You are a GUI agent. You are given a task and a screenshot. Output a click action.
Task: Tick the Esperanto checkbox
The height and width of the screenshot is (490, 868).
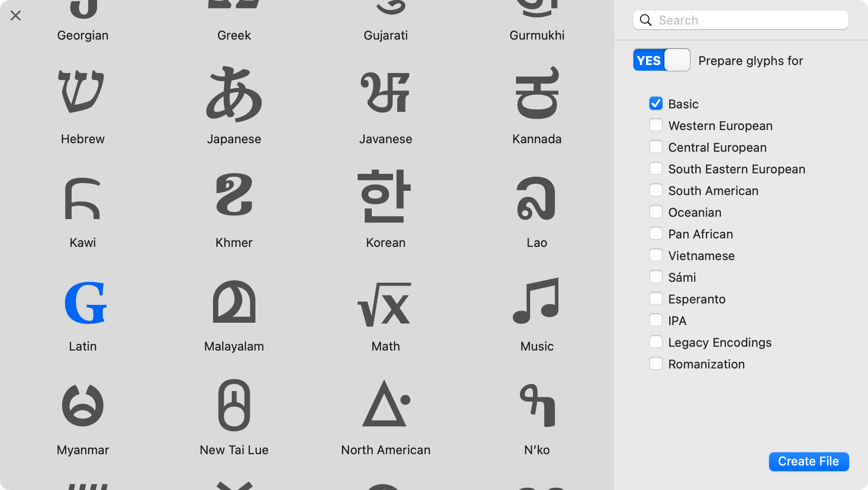click(x=656, y=299)
